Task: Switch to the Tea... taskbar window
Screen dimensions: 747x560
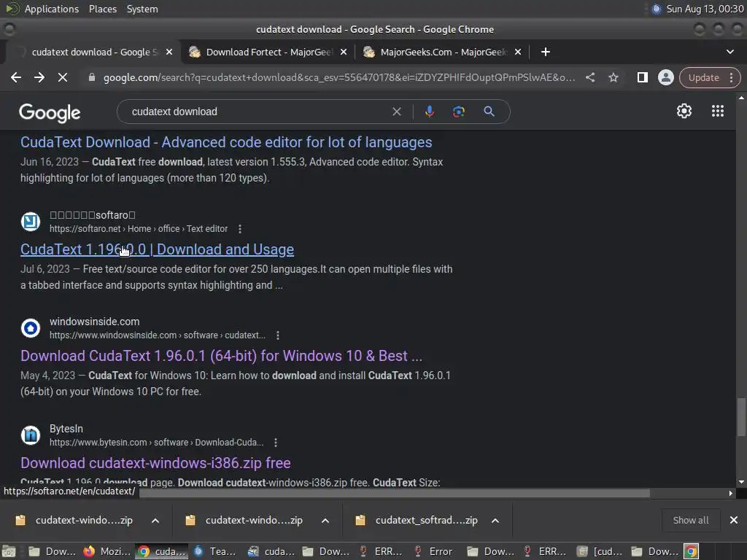Action: [x=215, y=551]
